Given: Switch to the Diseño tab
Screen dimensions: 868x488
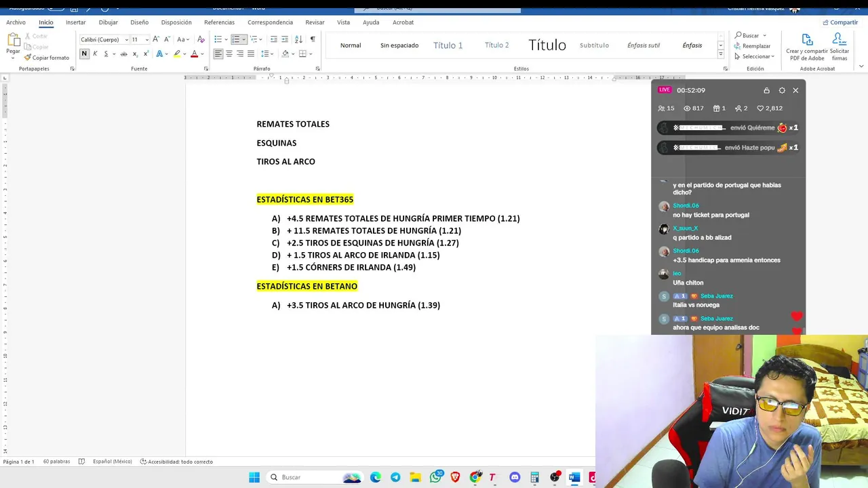Looking at the screenshot, I should [140, 22].
